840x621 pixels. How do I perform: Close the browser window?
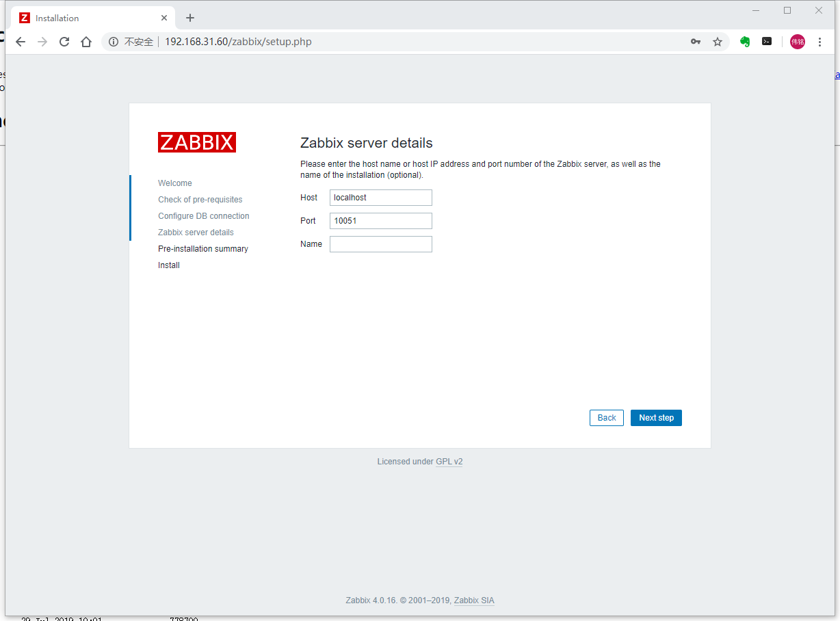819,10
